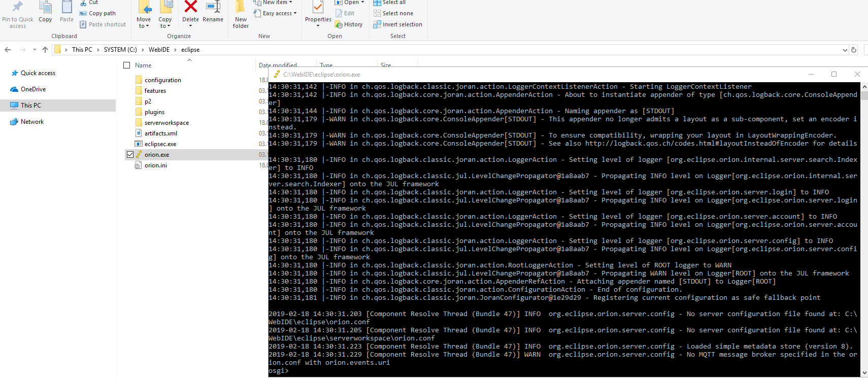Click Edit in Open group

(x=345, y=13)
